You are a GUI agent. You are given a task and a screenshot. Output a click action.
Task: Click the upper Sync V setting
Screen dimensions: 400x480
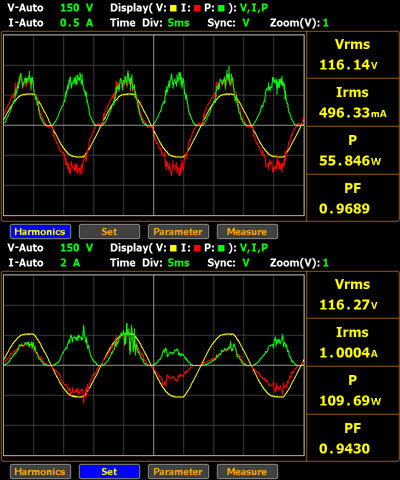[246, 23]
